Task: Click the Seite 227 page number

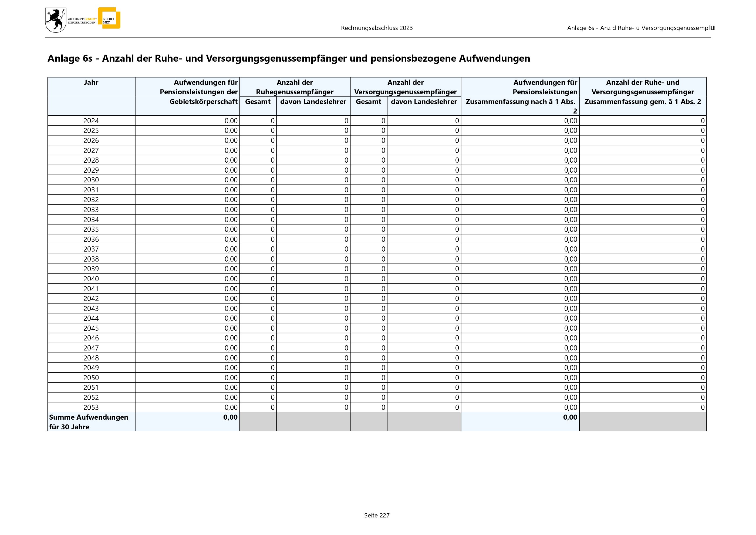Action: click(x=377, y=515)
